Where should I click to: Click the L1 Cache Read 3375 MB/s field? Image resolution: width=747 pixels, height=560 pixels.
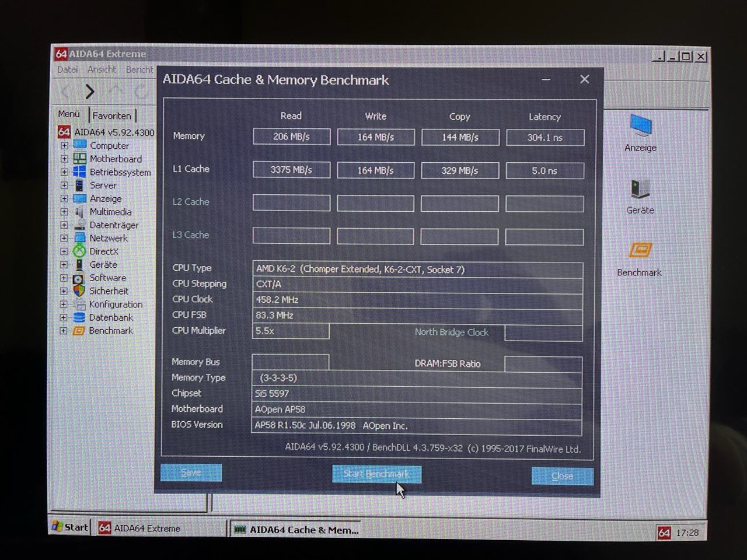(x=291, y=170)
